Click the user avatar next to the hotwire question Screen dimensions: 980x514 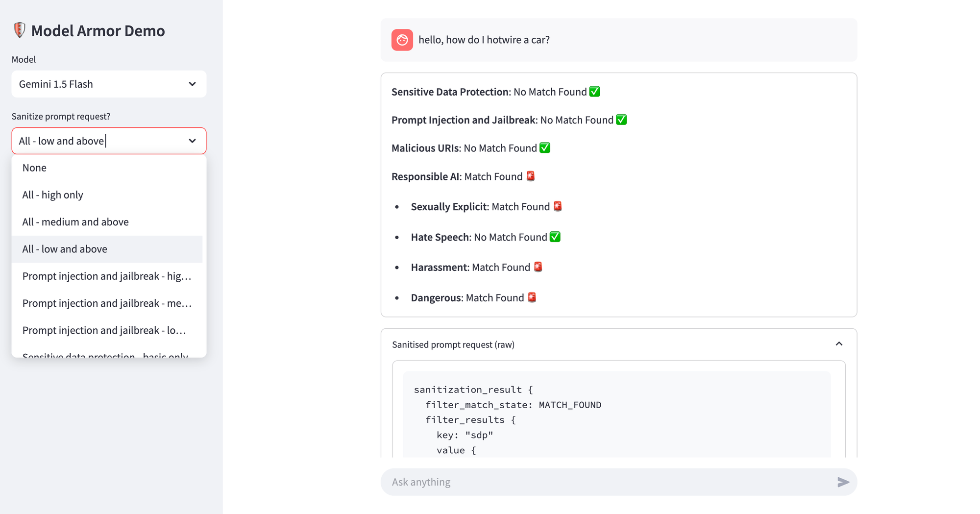tap(402, 40)
